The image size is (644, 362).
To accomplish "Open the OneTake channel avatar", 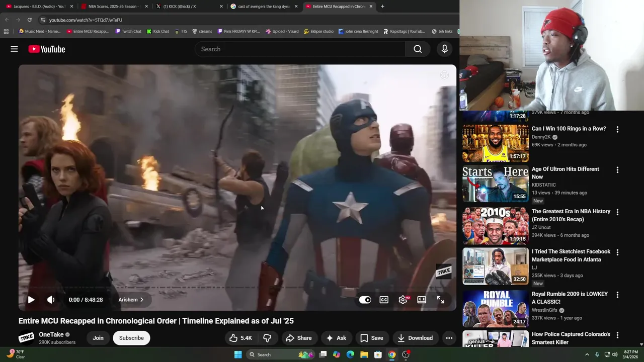I will point(26,338).
